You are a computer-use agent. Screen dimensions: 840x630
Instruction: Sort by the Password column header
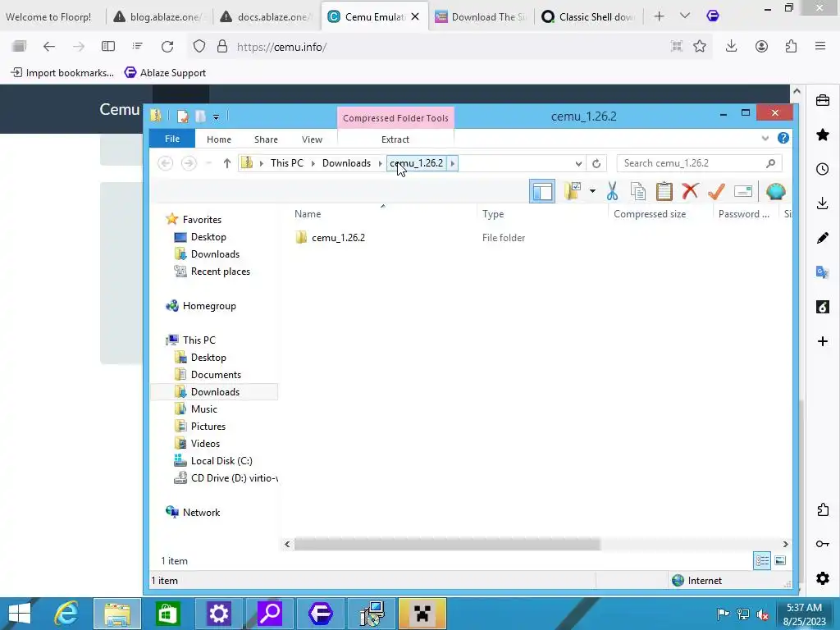tap(743, 214)
